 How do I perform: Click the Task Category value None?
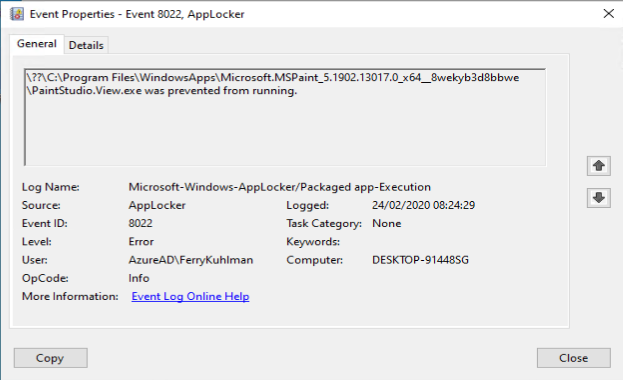387,223
